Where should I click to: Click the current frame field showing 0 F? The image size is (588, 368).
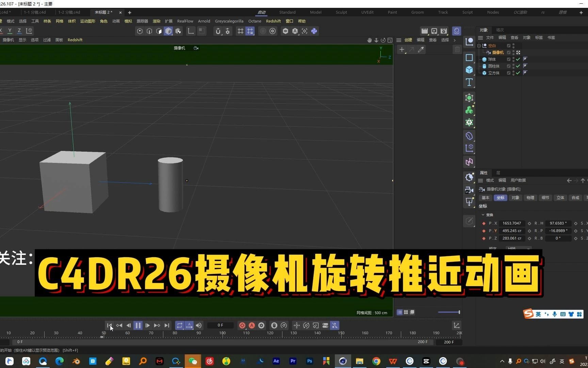click(x=220, y=325)
